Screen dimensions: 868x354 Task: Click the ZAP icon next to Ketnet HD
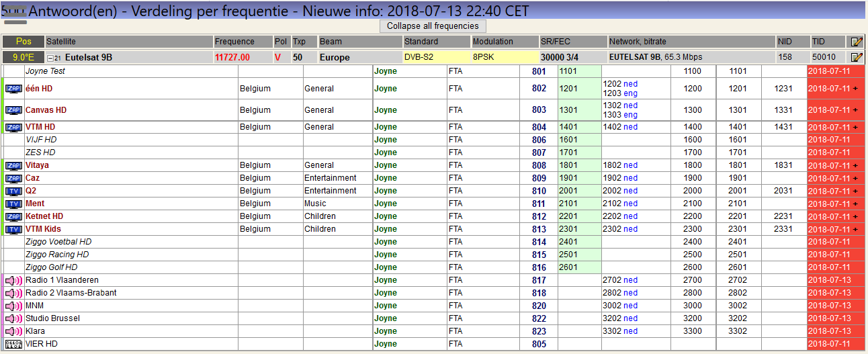tap(13, 216)
